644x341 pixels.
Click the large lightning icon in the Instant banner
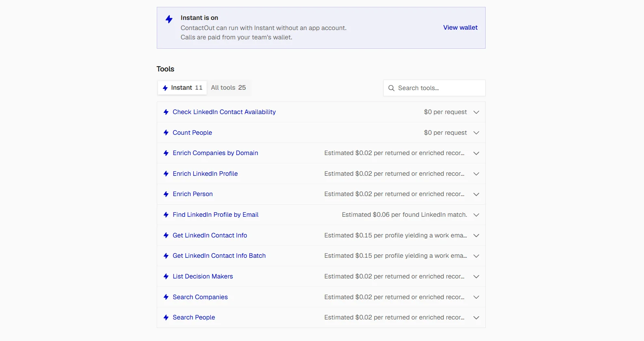tap(169, 19)
